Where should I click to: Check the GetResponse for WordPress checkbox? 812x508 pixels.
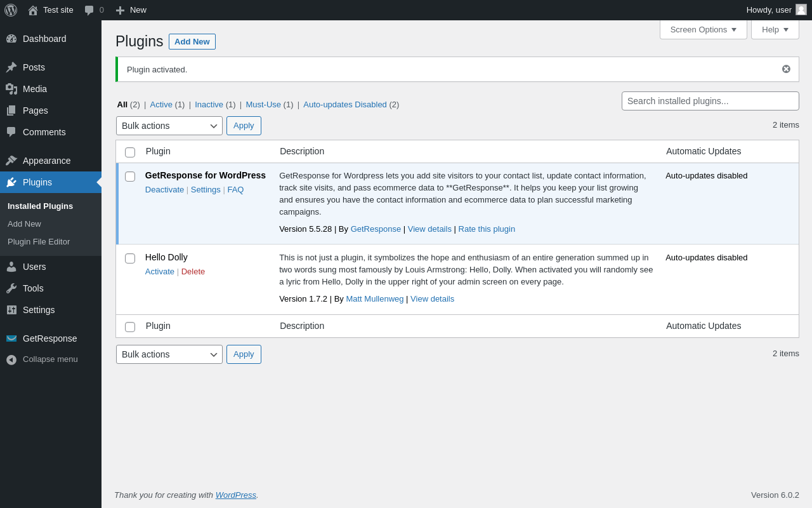pyautogui.click(x=130, y=177)
